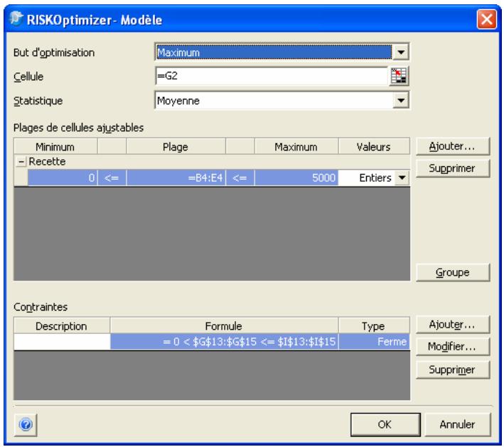Confirm with the OK button
Viewport: 504px width, 447px height.
pyautogui.click(x=385, y=424)
